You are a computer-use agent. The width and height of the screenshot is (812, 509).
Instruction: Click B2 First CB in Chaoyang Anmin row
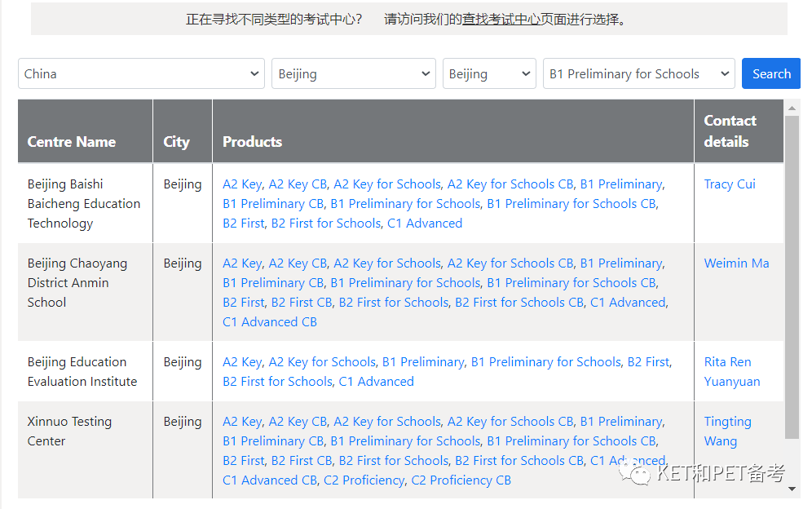[x=302, y=303]
